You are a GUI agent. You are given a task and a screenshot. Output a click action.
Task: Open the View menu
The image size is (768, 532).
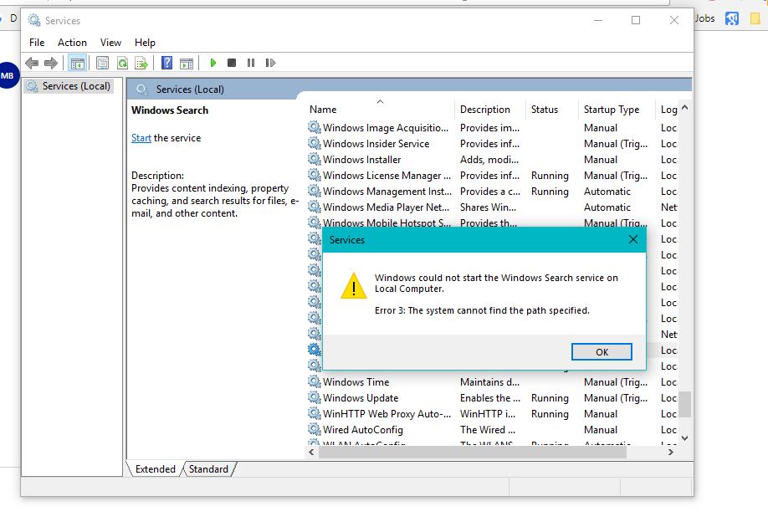(110, 43)
